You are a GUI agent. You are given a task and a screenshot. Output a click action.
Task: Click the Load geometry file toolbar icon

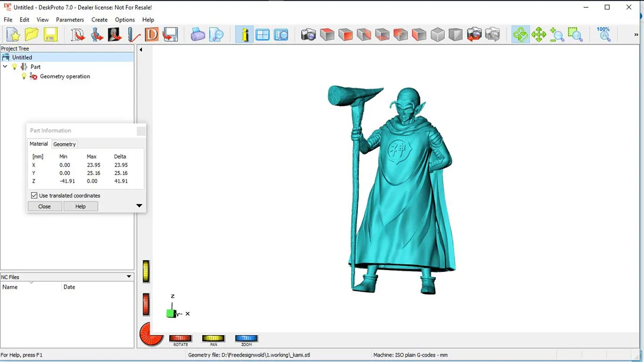point(97,35)
